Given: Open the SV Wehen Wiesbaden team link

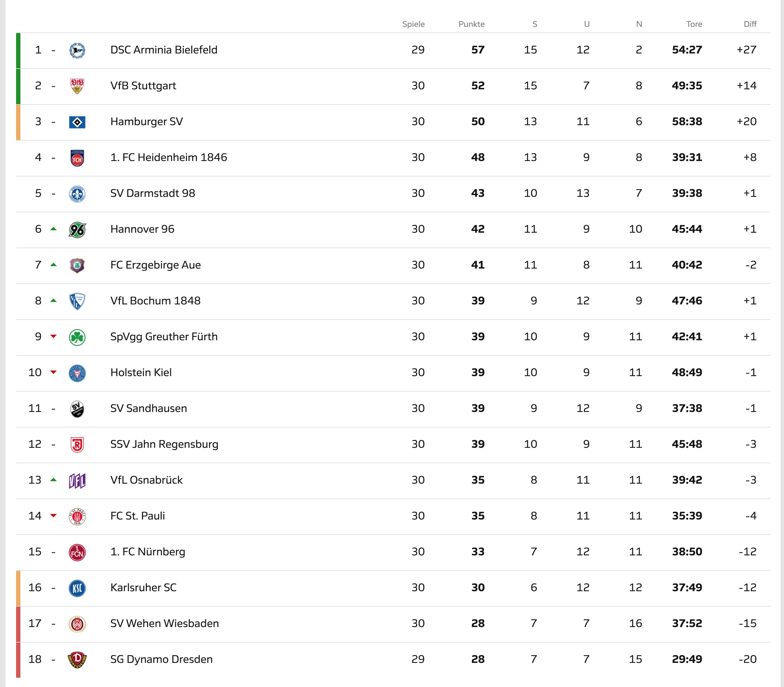Looking at the screenshot, I should 164,623.
